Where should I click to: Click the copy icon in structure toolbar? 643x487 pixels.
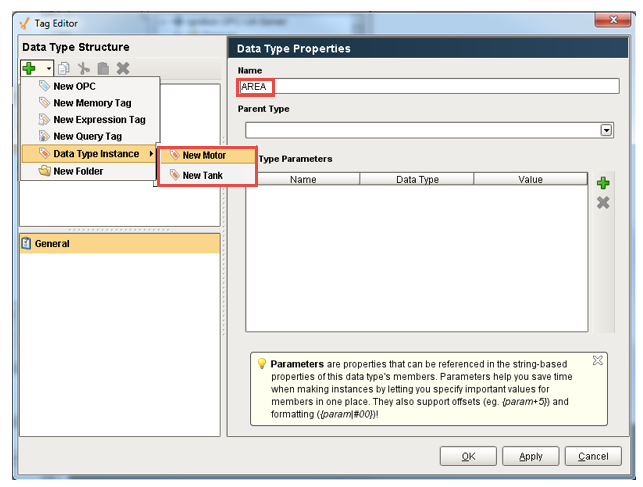tap(63, 68)
